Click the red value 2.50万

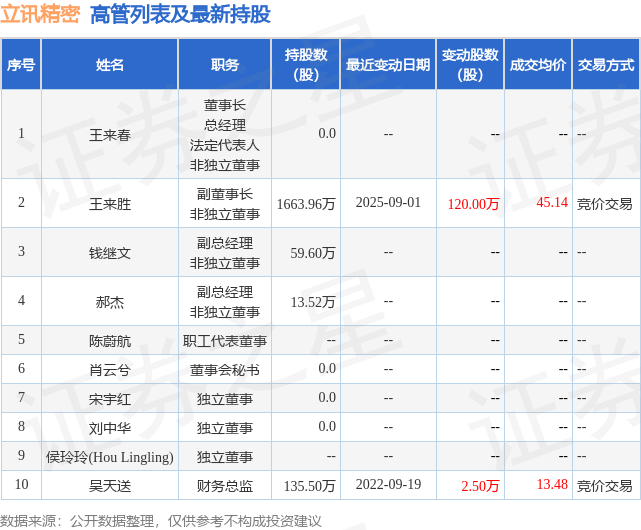[480, 486]
